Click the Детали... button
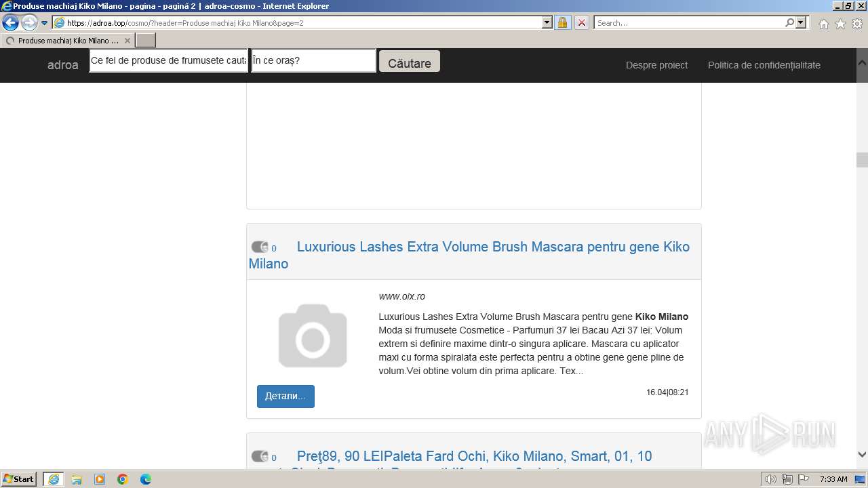The height and width of the screenshot is (488, 868). pyautogui.click(x=285, y=396)
